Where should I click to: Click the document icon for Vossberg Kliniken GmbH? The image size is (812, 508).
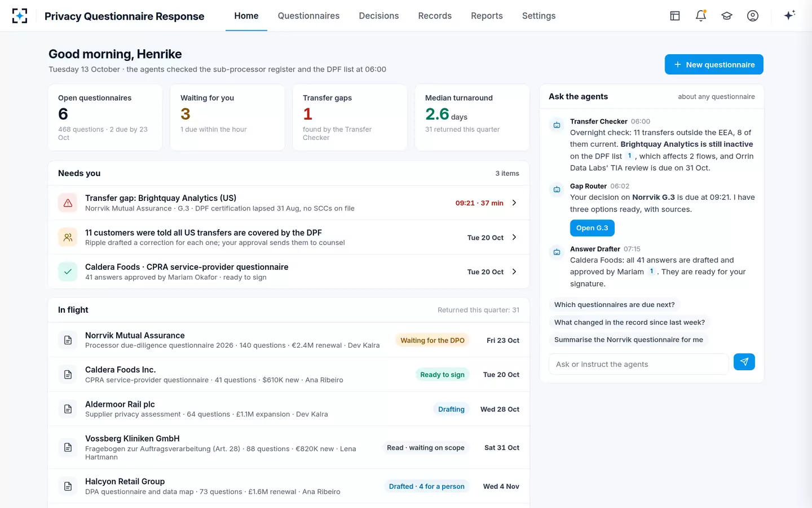coord(68,447)
